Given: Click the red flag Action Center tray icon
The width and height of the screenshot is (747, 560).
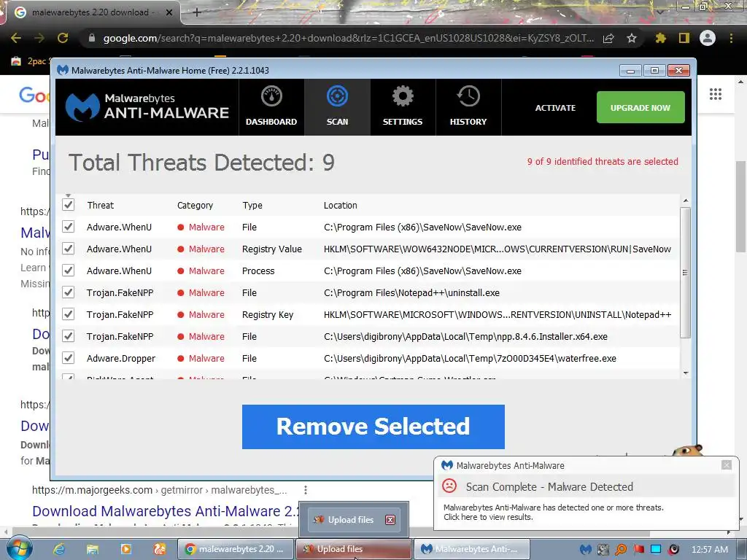Looking at the screenshot, I should pyautogui.click(x=638, y=549).
